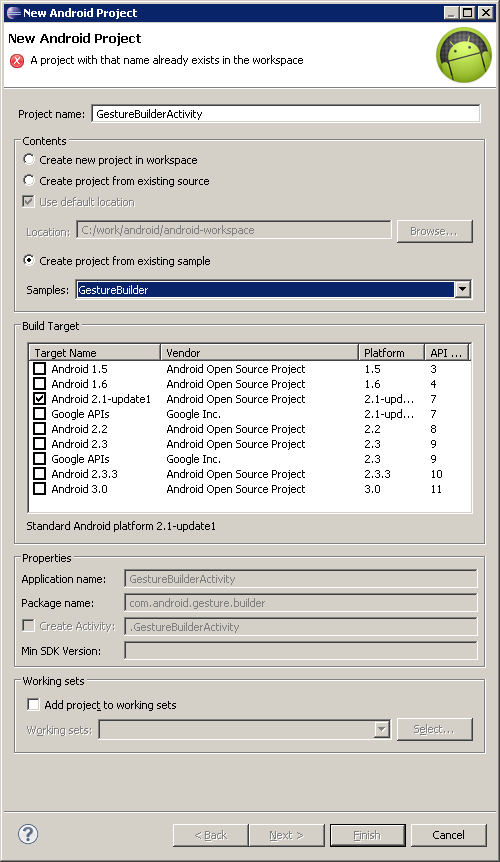Close the New Android Project dialog
The image size is (500, 862).
coord(485,13)
